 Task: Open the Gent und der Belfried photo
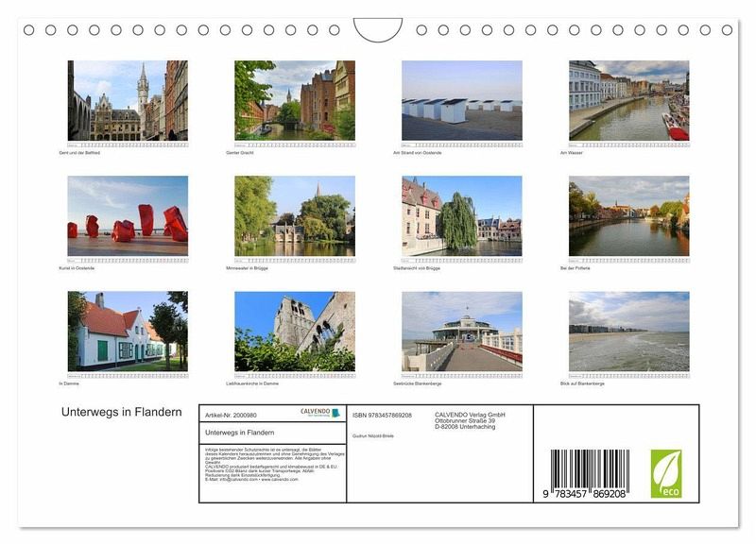point(128,100)
